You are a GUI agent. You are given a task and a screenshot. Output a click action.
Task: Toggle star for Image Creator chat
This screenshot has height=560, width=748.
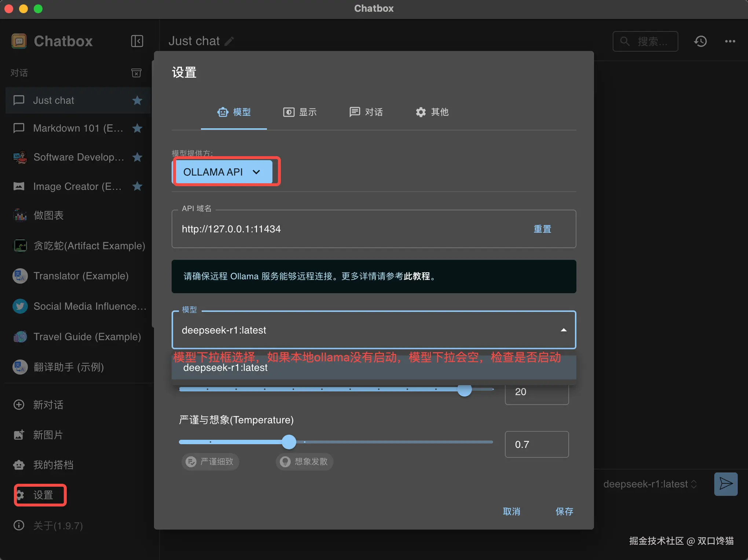click(x=137, y=186)
